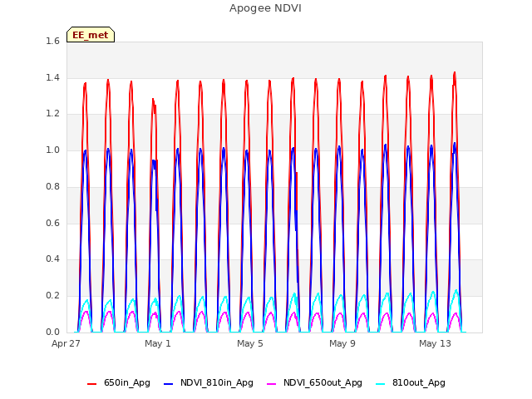The image size is (532, 399).
Task: Toggle the 810out_Apg legend entry
Action: tap(411, 383)
